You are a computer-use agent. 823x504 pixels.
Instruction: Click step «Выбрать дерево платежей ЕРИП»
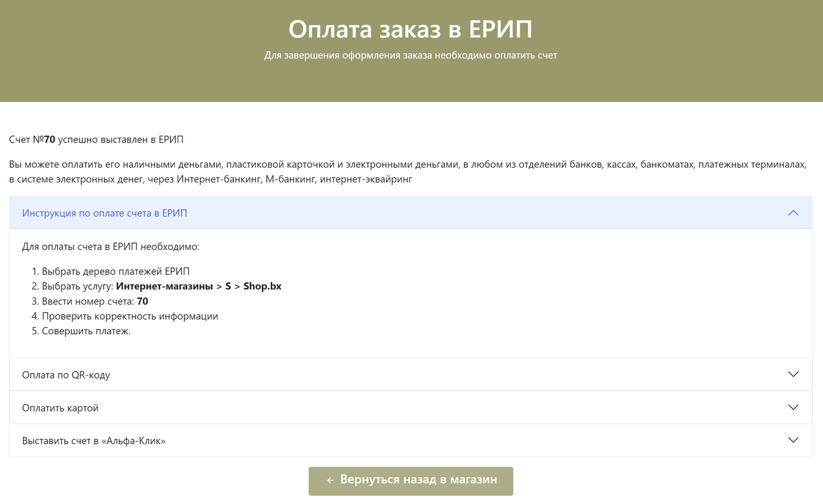[x=116, y=271]
